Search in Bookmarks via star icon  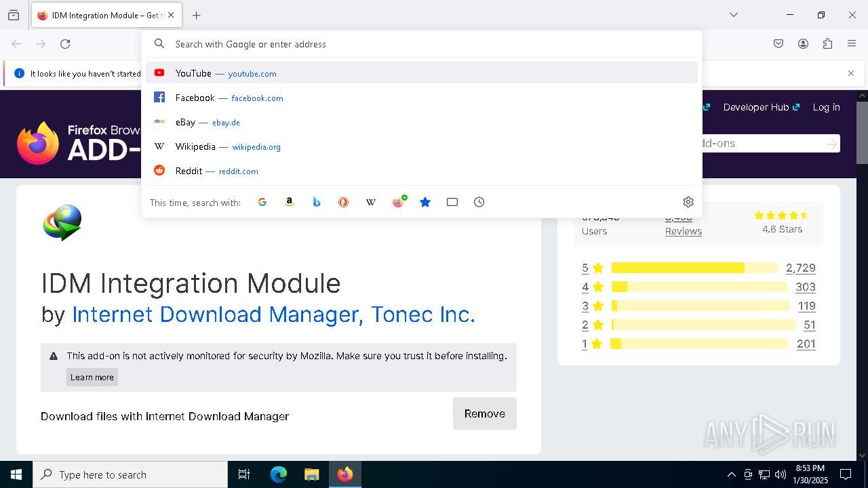click(425, 202)
